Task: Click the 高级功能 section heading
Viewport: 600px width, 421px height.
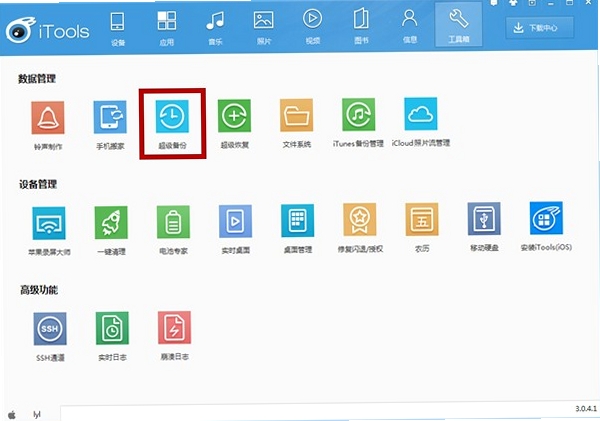Action: (x=39, y=290)
